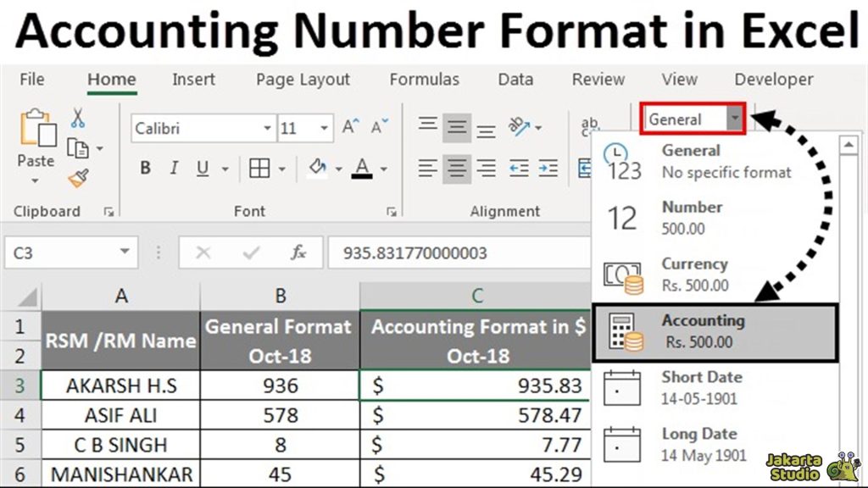The image size is (868, 488).
Task: Select column B header
Action: tap(280, 297)
